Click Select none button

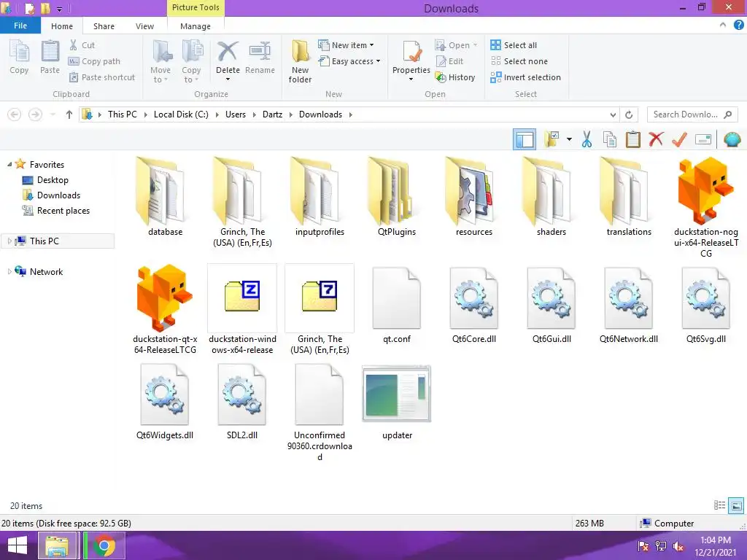point(519,61)
